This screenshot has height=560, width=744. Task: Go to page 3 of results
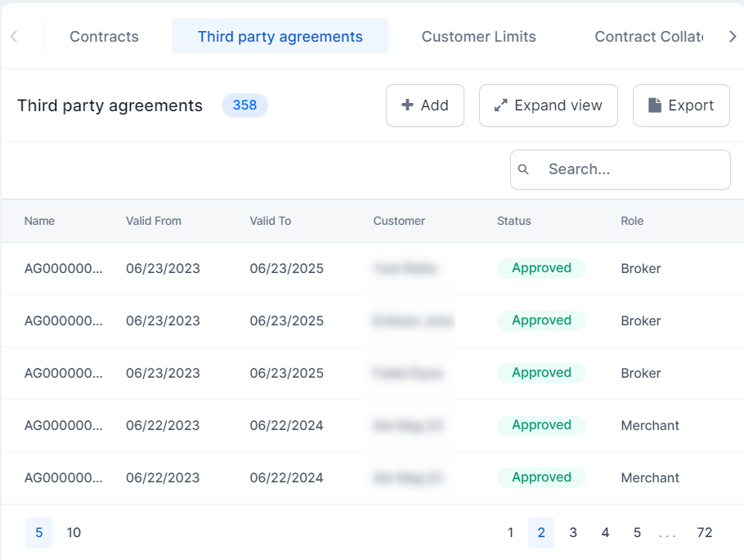coord(573,533)
